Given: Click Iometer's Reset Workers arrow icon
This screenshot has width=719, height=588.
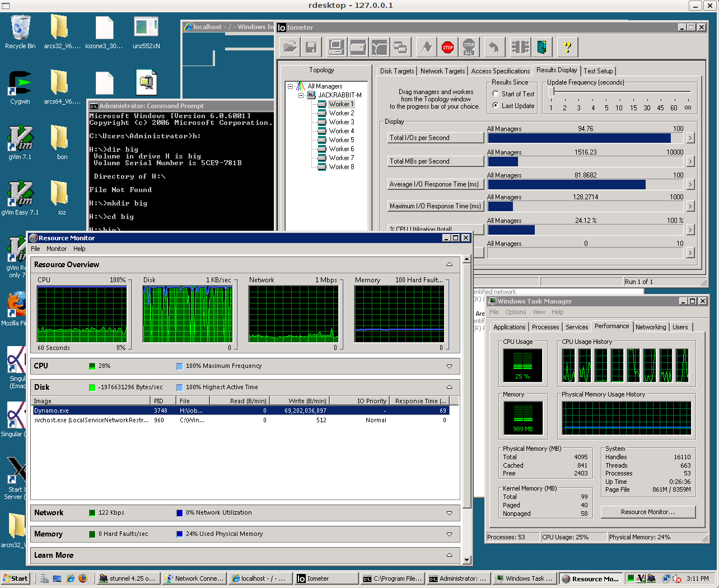Looking at the screenshot, I should [494, 48].
